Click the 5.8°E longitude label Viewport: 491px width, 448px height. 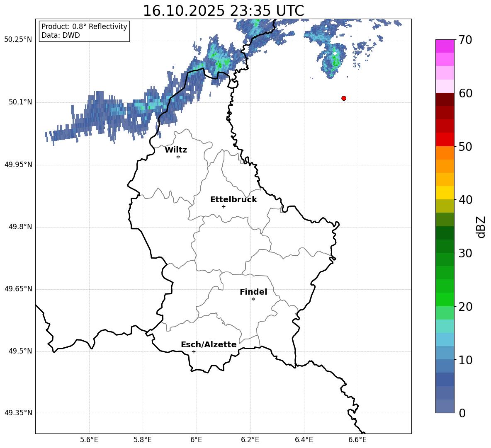point(143,440)
